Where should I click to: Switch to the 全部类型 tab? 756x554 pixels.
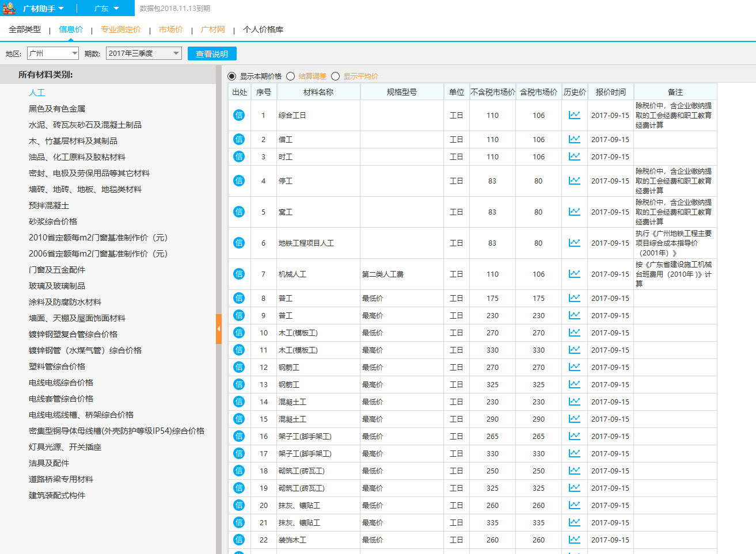[x=25, y=29]
